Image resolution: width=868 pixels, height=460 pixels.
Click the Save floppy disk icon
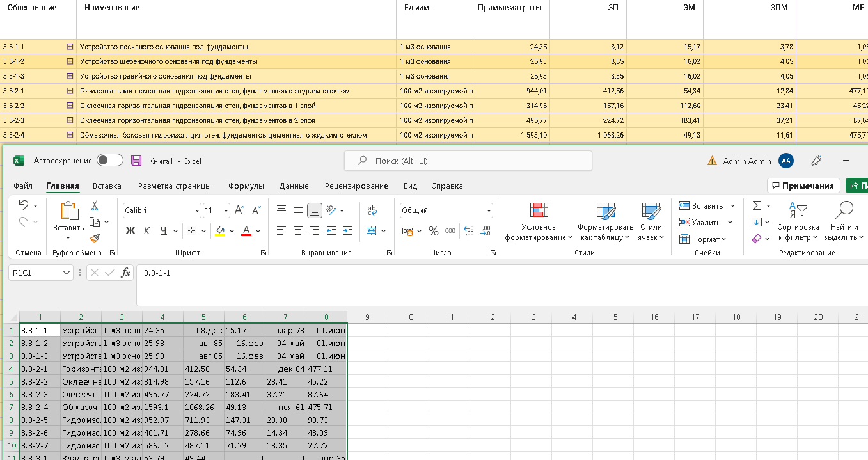pyautogui.click(x=136, y=161)
